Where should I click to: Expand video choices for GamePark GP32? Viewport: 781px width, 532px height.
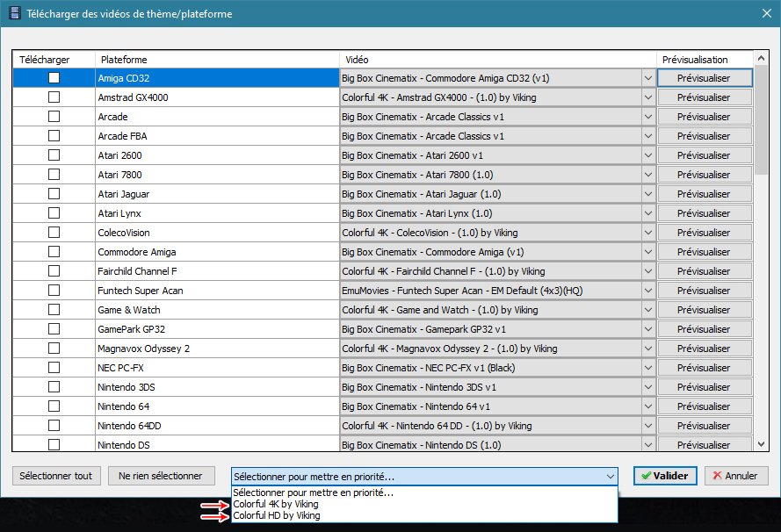click(x=648, y=329)
